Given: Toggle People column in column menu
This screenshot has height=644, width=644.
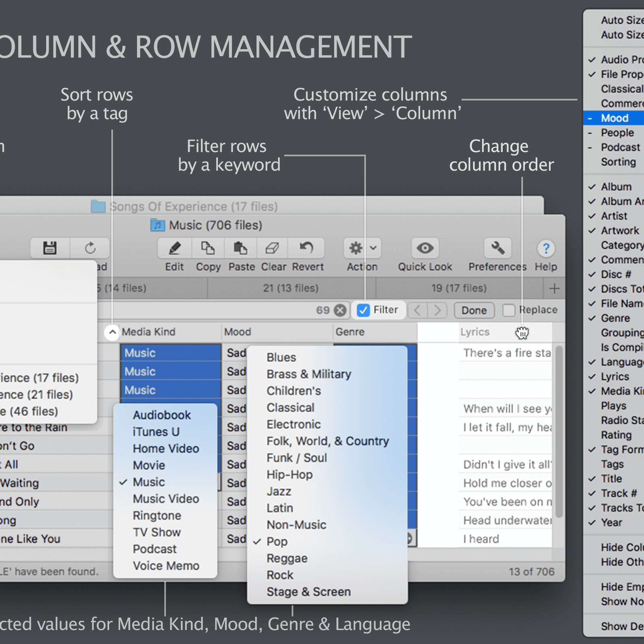Looking at the screenshot, I should pos(614,133).
